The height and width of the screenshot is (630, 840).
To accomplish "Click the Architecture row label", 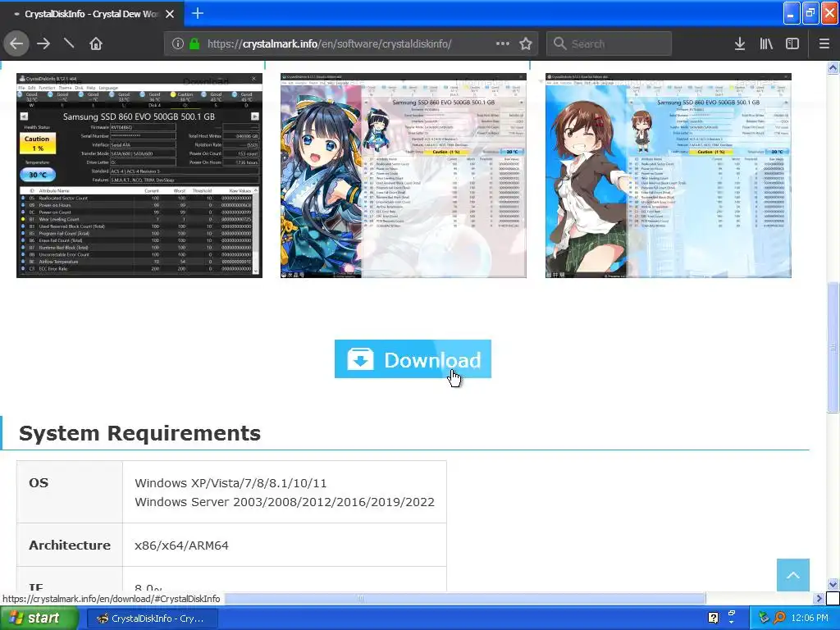I will click(70, 546).
